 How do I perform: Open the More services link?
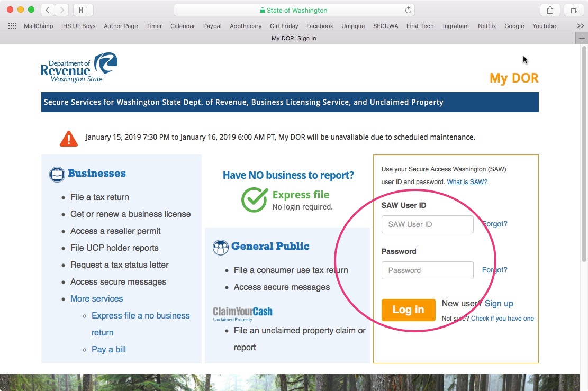(x=97, y=299)
